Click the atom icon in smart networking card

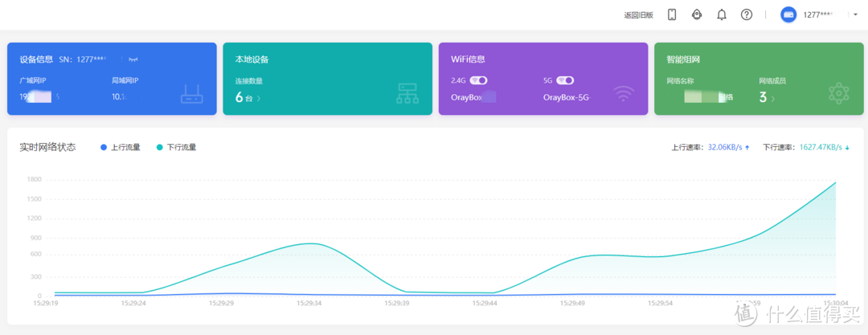pyautogui.click(x=839, y=93)
